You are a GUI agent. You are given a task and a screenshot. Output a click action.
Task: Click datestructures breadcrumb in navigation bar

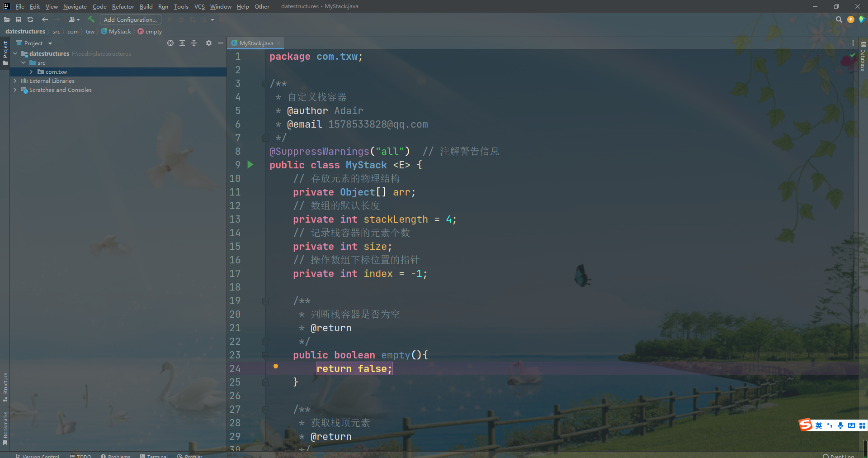point(25,31)
